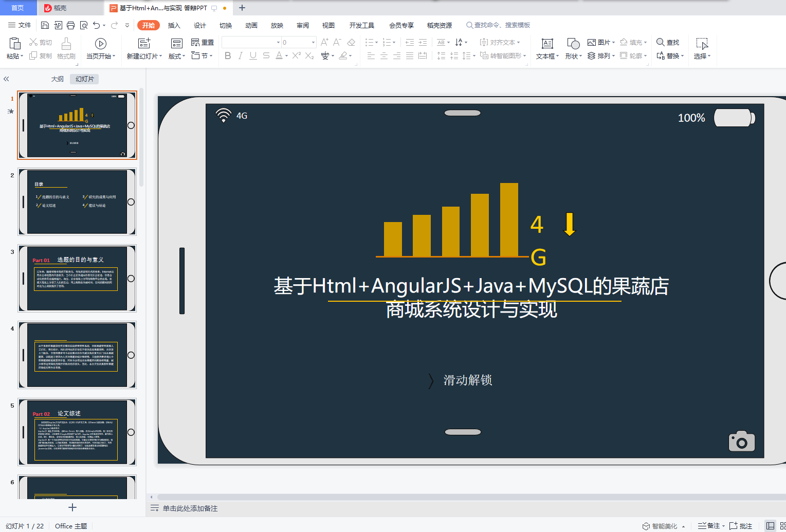Open a new tab with the plus button

point(242,8)
